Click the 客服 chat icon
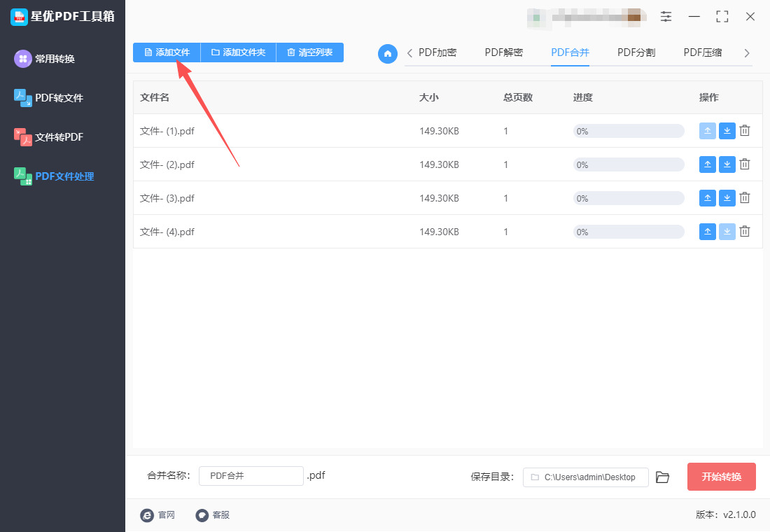The width and height of the screenshot is (770, 532). pos(202,514)
